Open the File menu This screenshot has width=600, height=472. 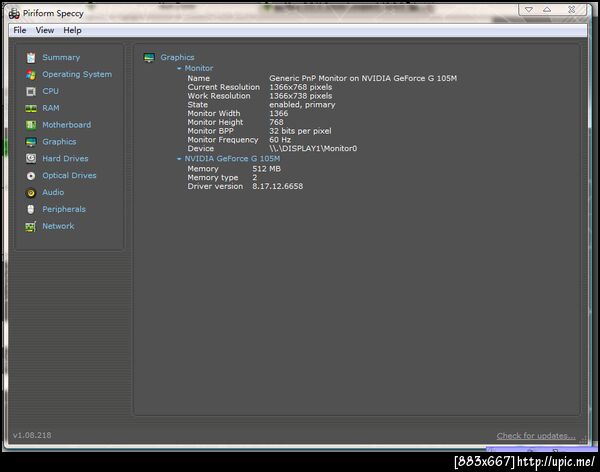tap(20, 30)
